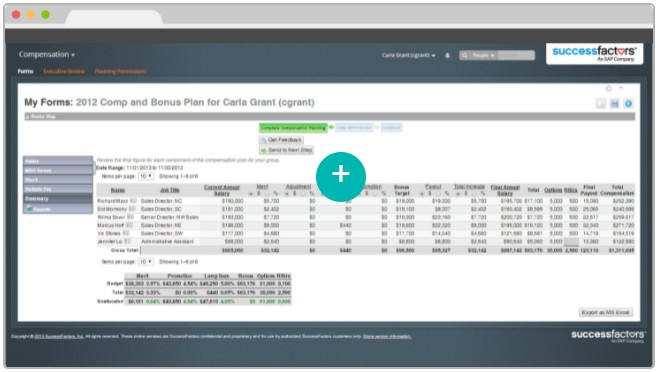Screen dimensions: 659x372
Task: Open Carla Grant user menu
Action: point(409,55)
